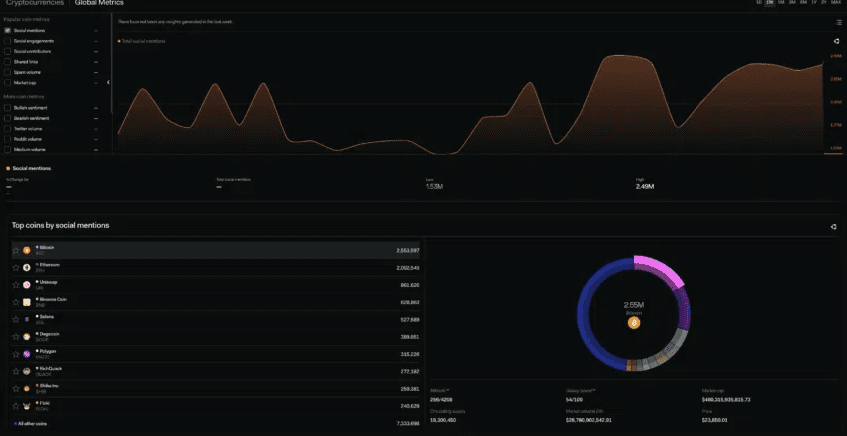Image resolution: width=847 pixels, height=436 pixels.
Task: Click the pink Ethereum segment of the donut
Action: click(660, 269)
